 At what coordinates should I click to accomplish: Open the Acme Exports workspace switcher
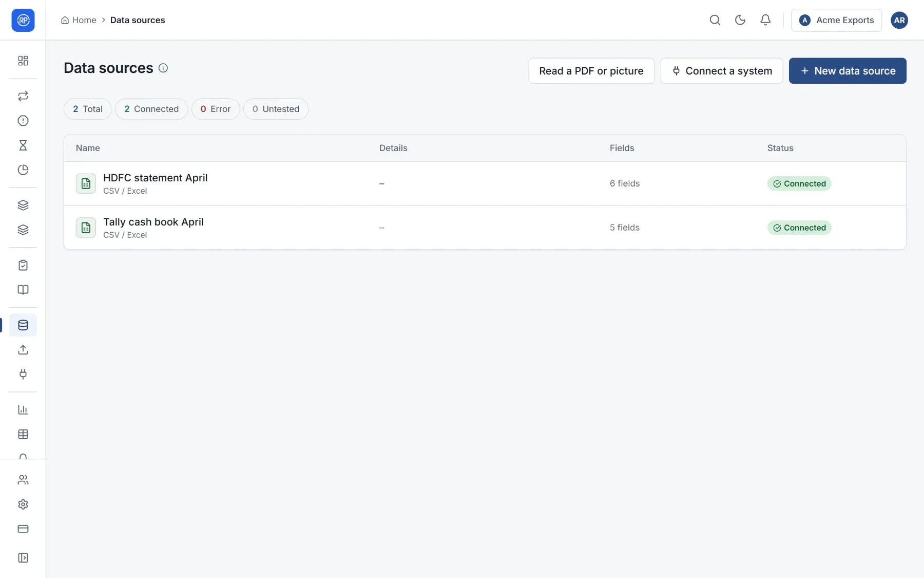click(x=836, y=20)
